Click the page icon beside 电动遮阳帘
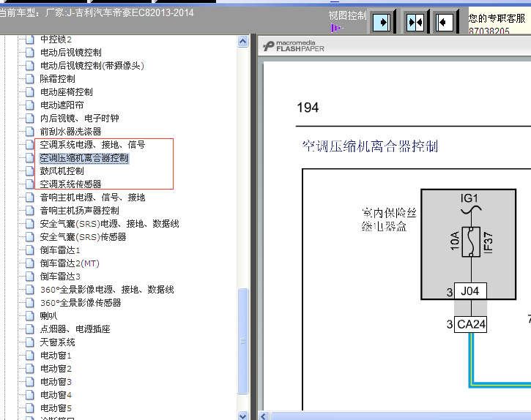The image size is (531, 420). click(x=30, y=105)
